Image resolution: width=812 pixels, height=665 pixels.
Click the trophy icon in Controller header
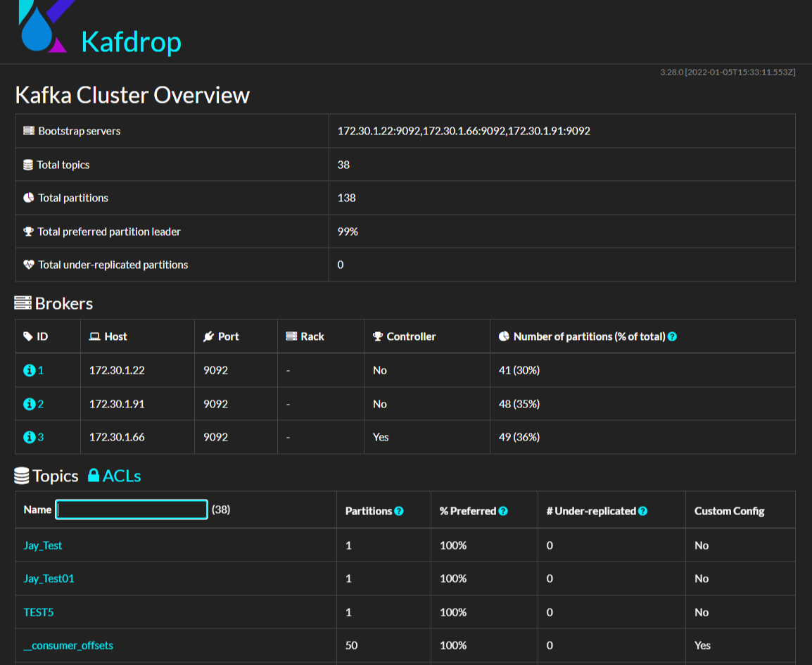pos(378,336)
